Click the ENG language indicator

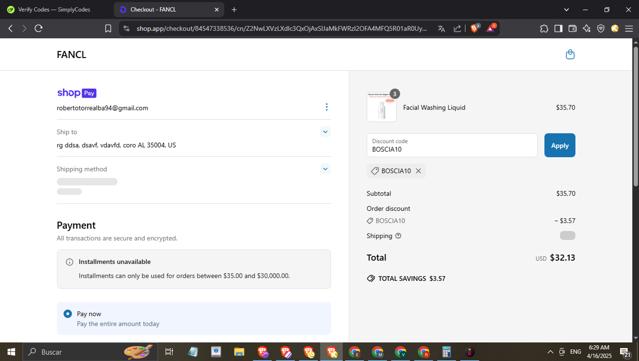575,352
